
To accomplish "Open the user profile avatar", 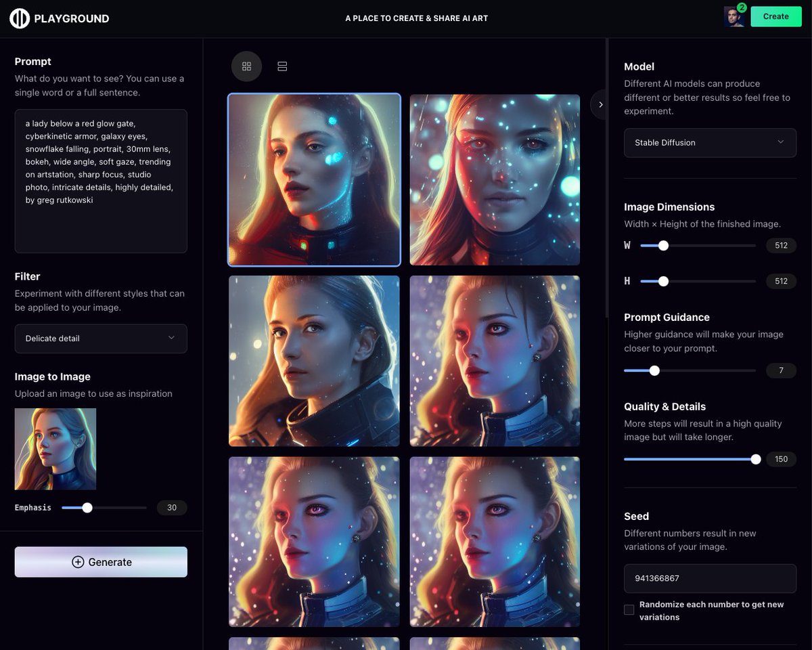I will 734,17.
